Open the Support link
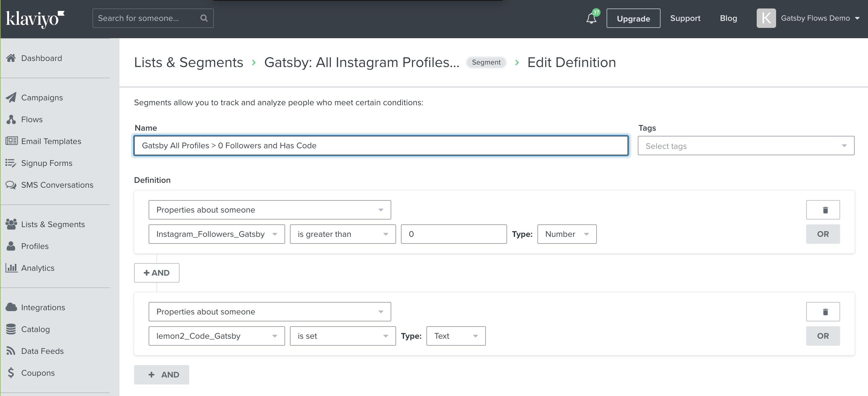This screenshot has width=868, height=396. [685, 18]
